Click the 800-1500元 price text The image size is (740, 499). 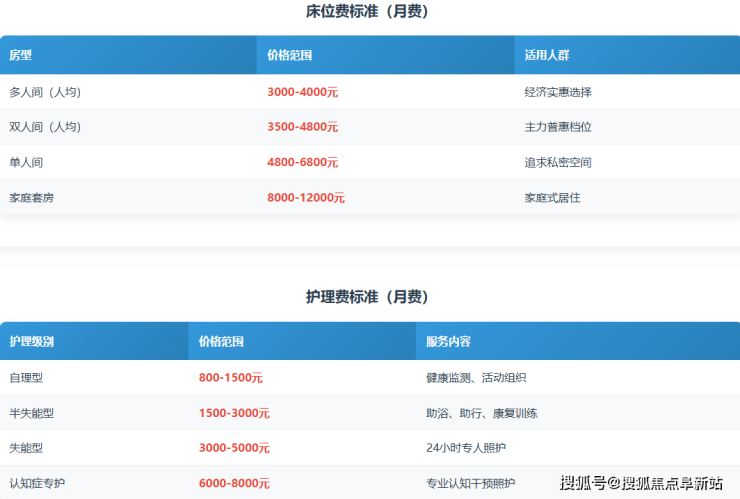pyautogui.click(x=230, y=378)
